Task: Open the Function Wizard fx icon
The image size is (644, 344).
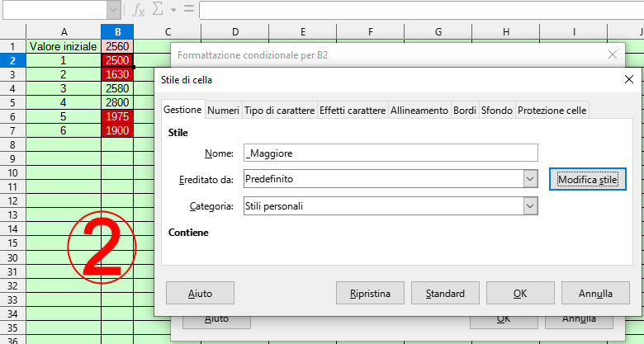Action: (139, 10)
